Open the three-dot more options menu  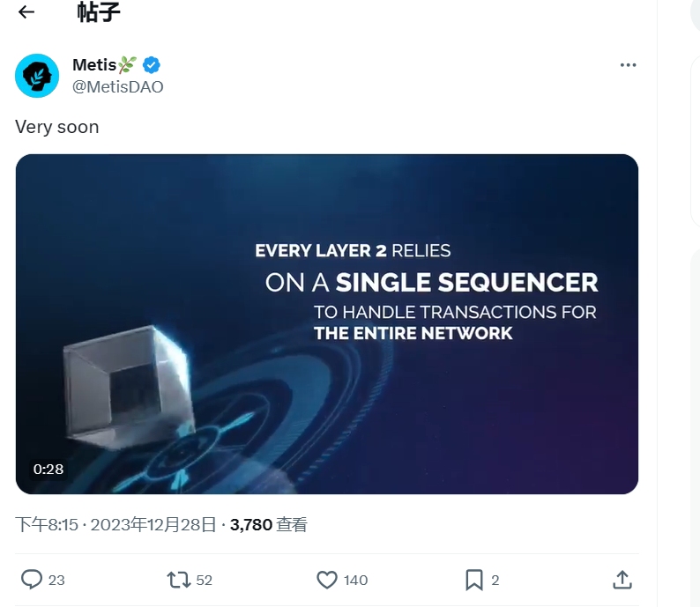pyautogui.click(x=628, y=65)
